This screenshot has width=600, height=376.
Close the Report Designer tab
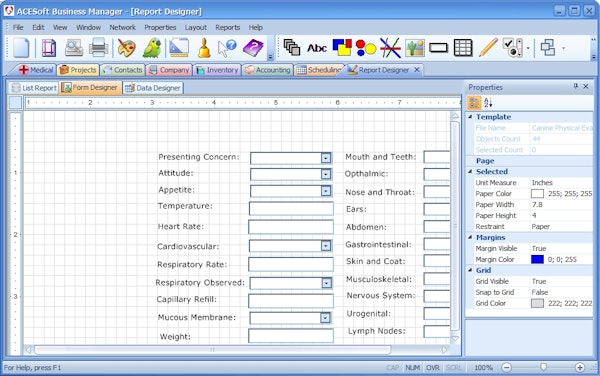417,70
